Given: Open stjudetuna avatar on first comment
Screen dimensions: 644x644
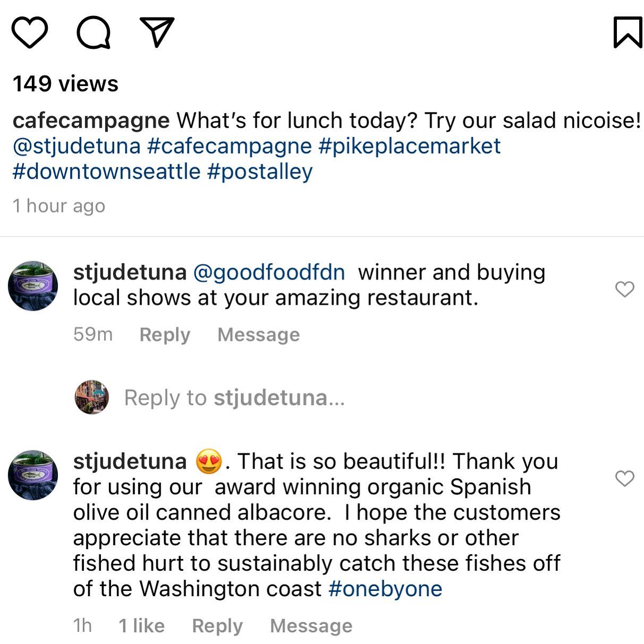Looking at the screenshot, I should [x=33, y=286].
